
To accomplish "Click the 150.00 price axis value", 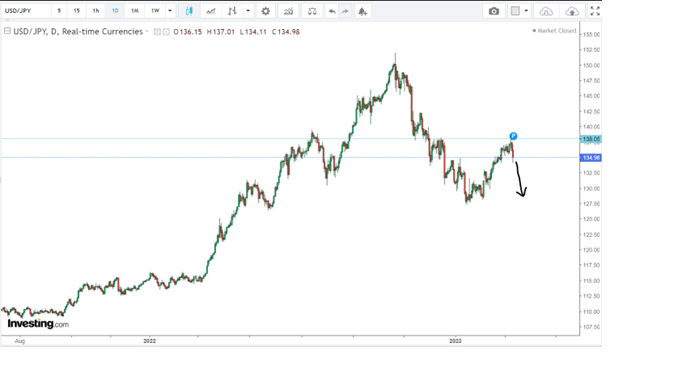I will pos(591,65).
